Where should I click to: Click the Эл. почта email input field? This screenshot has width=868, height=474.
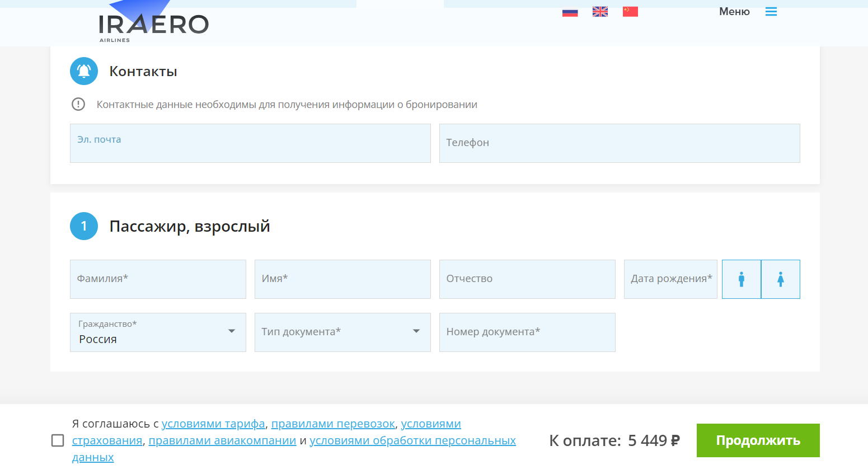point(250,143)
